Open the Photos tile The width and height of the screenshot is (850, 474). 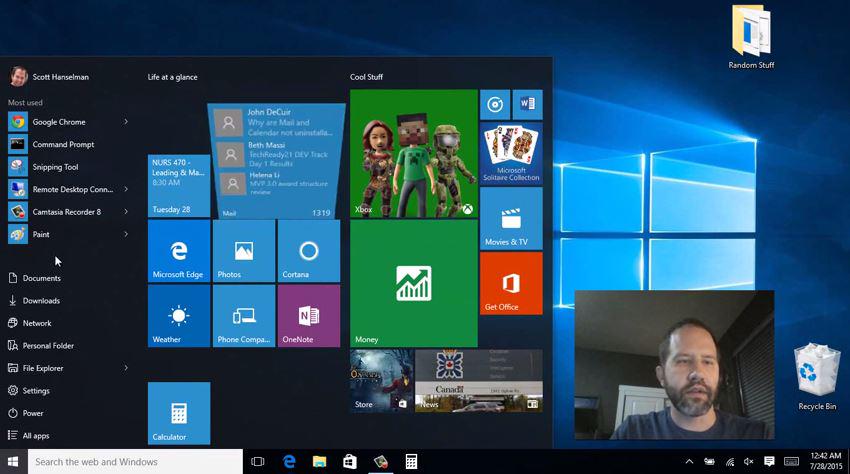pyautogui.click(x=244, y=251)
